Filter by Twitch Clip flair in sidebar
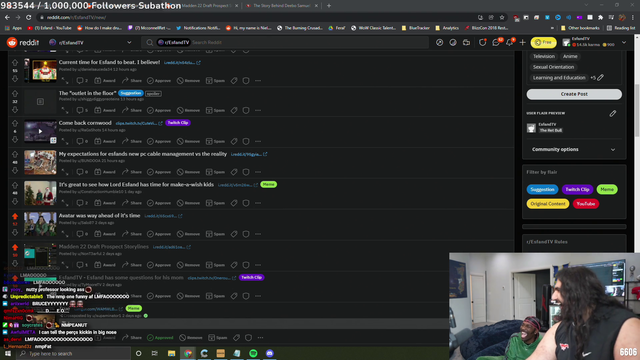Image resolution: width=640 pixels, height=360 pixels. click(577, 189)
